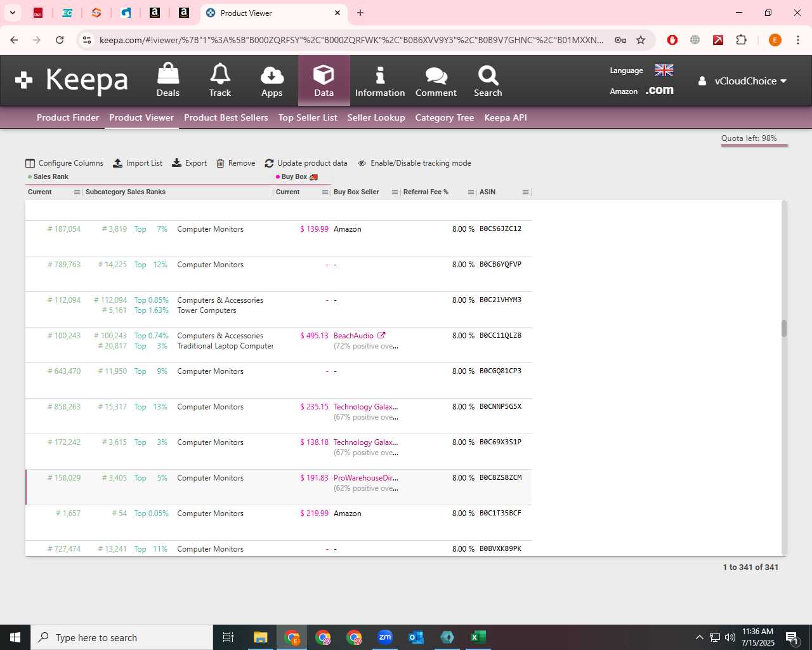Screen dimensions: 812x650
Task: Open BeachAudio seller link
Action: pos(353,336)
